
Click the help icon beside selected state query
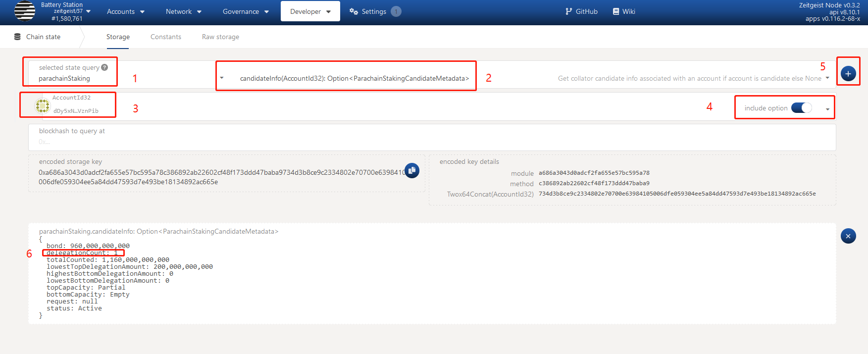click(x=104, y=67)
